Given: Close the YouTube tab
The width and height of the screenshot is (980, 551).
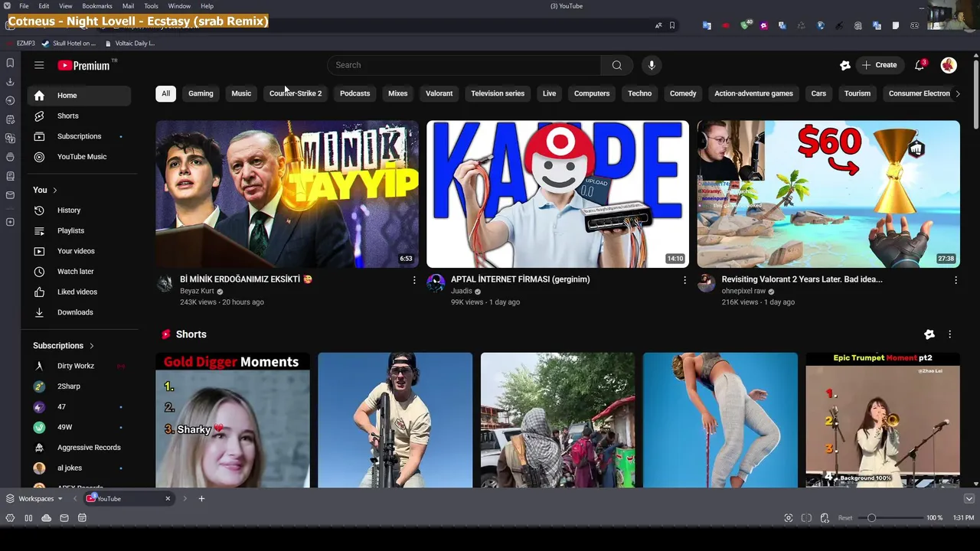Looking at the screenshot, I should coord(168,498).
